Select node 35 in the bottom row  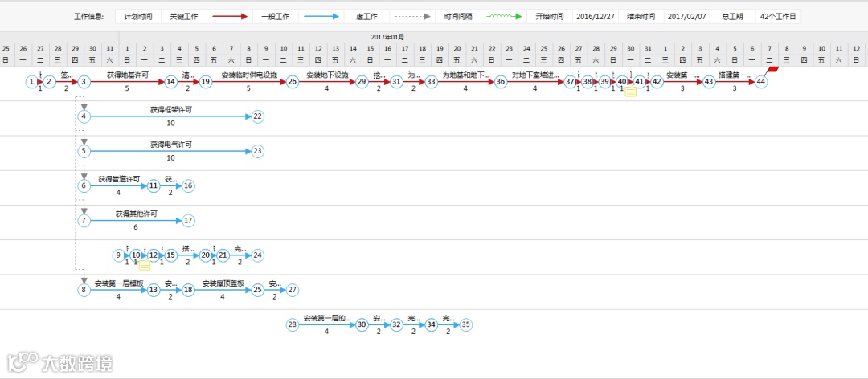(x=465, y=324)
